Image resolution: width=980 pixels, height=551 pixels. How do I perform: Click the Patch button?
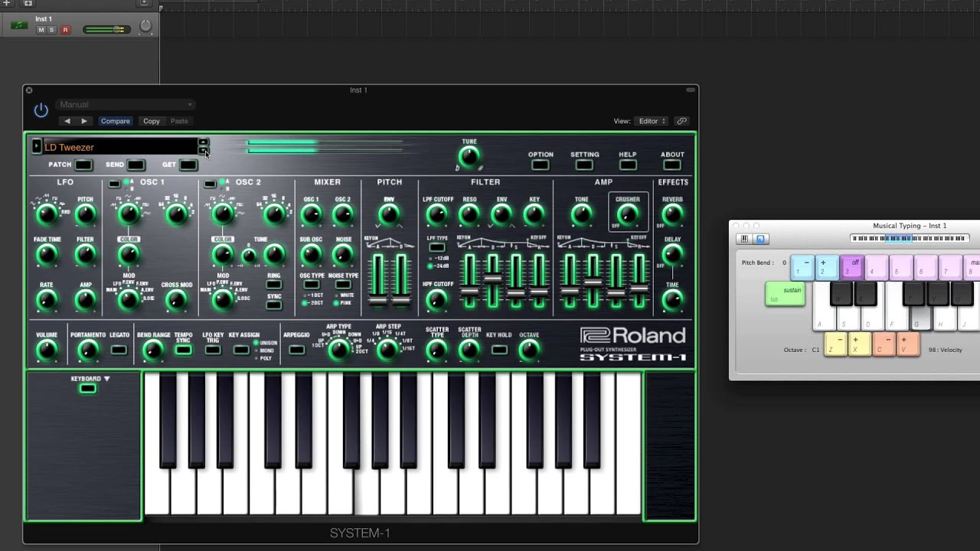[83, 165]
